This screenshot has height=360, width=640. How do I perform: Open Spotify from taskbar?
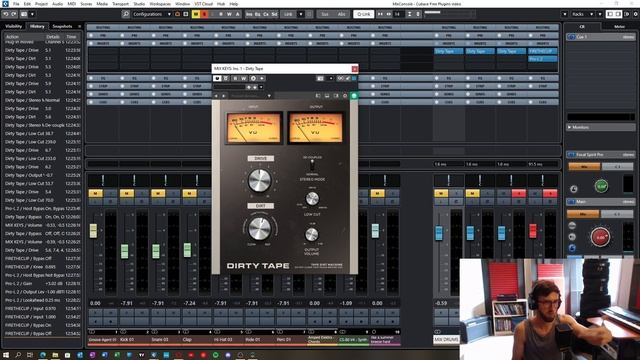[216, 355]
